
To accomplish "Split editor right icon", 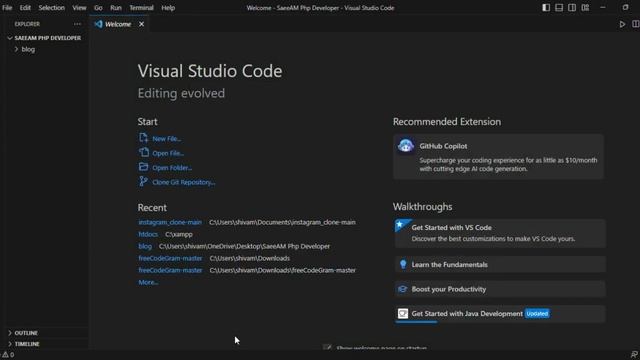I will 636,24.
